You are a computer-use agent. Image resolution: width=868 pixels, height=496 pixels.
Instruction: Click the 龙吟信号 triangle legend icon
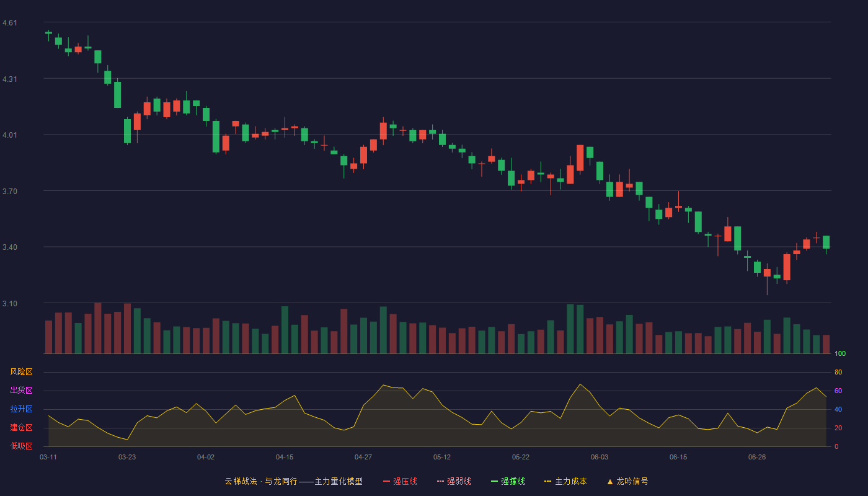(x=610, y=481)
